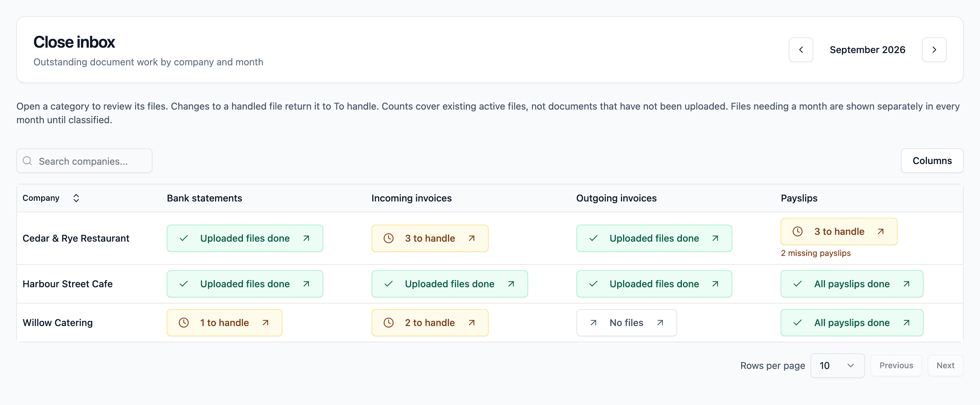Viewport: 980px width, 405px height.
Task: Click the 2 missing payslips note
Action: [816, 253]
